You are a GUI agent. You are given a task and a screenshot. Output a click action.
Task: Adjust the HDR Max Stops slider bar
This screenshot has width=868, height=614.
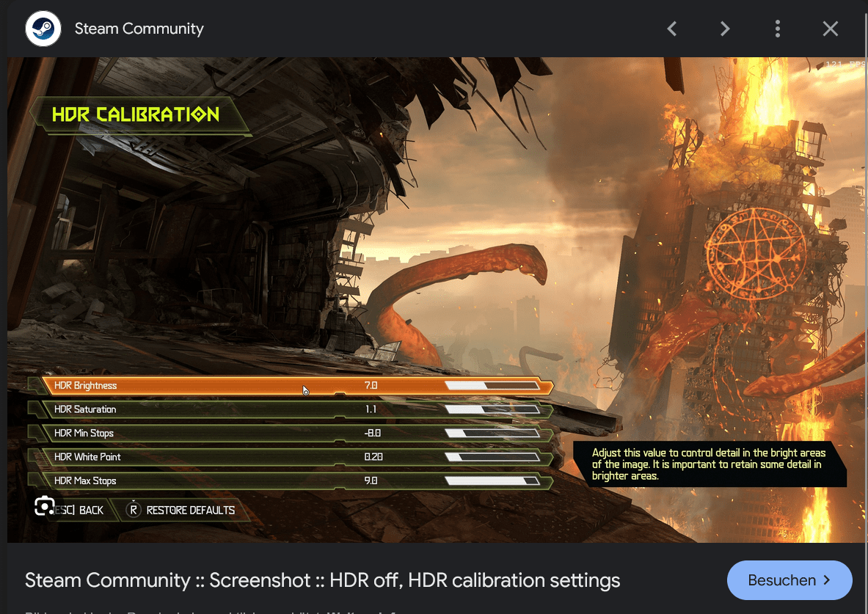pos(492,480)
